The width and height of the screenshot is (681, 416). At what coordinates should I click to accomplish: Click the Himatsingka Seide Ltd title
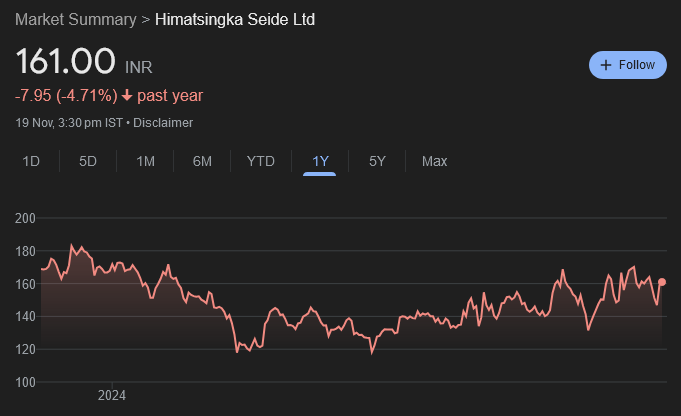point(235,20)
